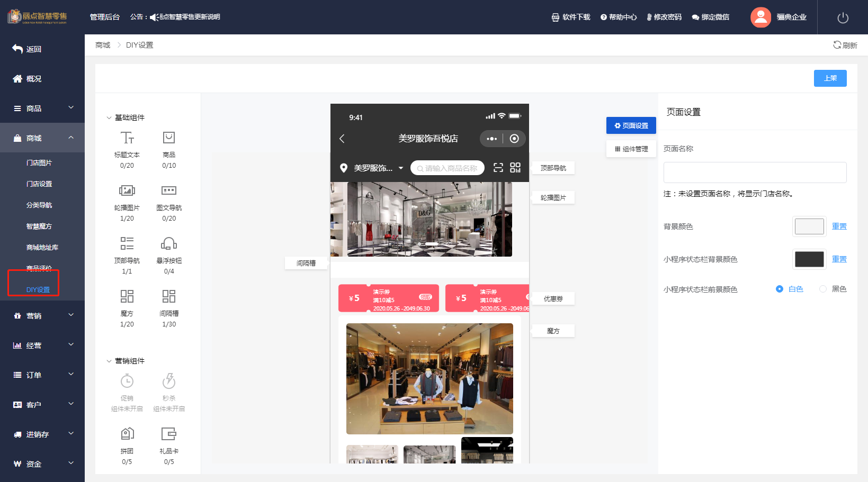This screenshot has height=482, width=868.
Task: Click the 组件管理 button
Action: tap(631, 149)
